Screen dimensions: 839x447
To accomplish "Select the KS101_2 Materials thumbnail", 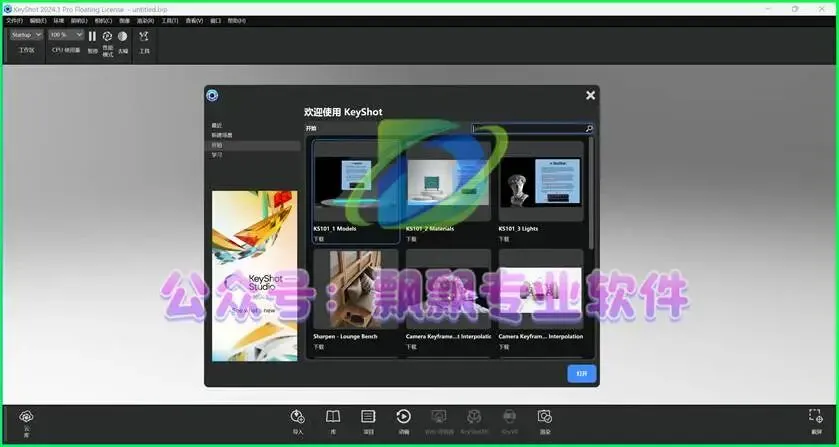I will [448, 181].
